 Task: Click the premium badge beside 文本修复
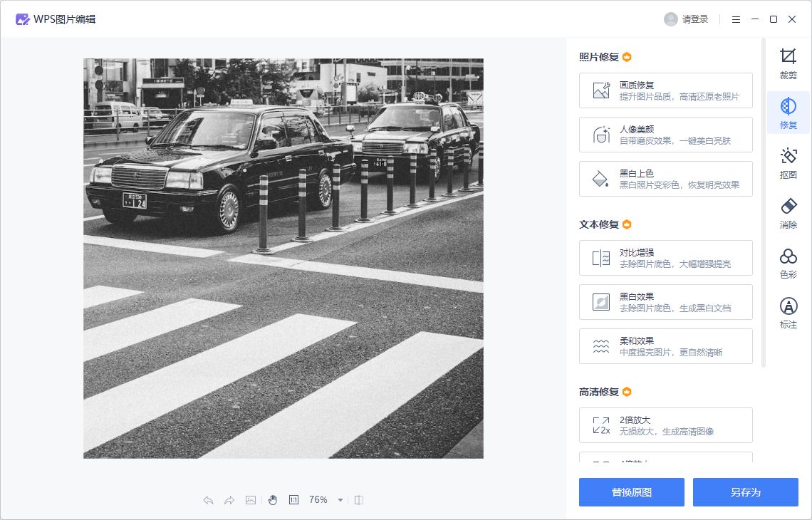(627, 224)
